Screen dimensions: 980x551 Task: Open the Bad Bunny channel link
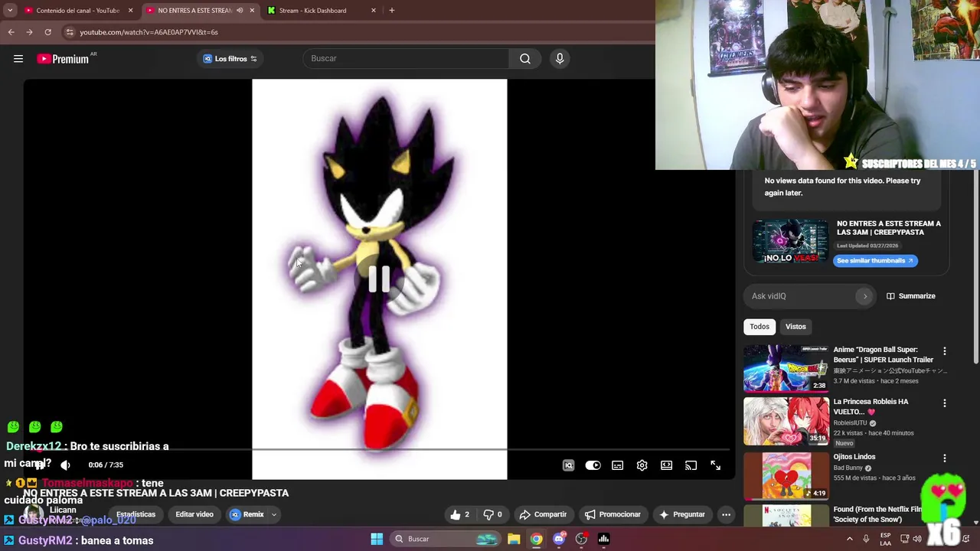(x=848, y=468)
